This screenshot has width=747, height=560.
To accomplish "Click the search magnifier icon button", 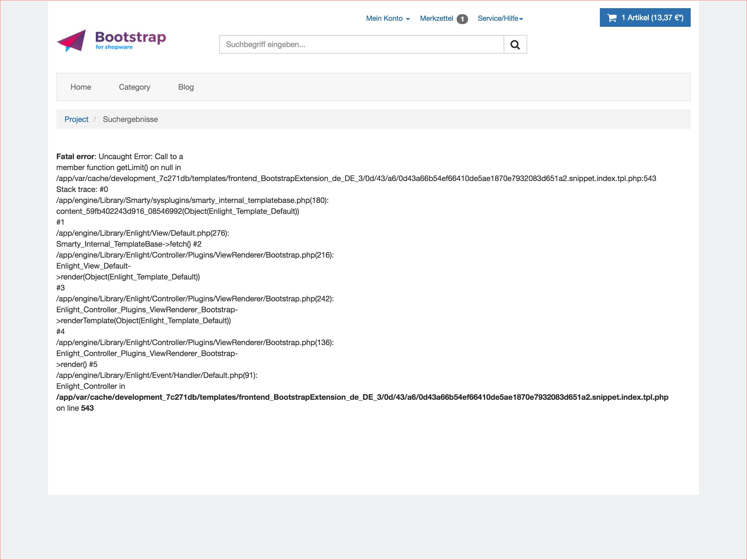I will 515,45.
